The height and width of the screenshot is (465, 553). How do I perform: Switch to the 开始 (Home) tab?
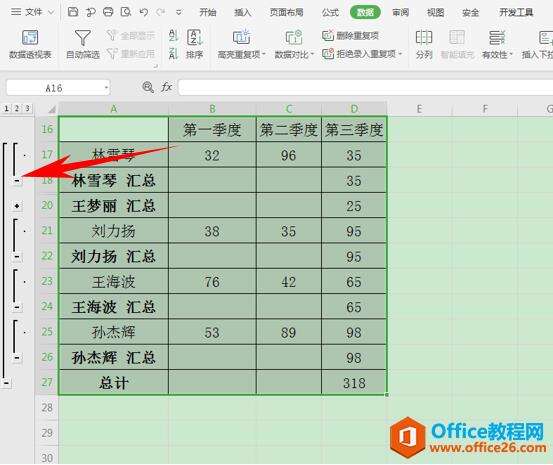coord(208,12)
